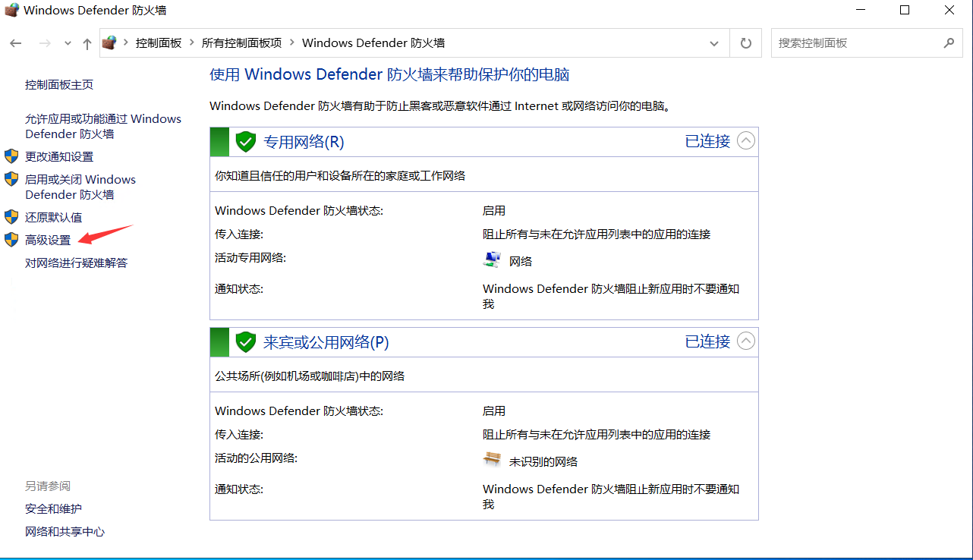Click the shield icon beside 还原默认值
The image size is (973, 560).
click(x=11, y=217)
